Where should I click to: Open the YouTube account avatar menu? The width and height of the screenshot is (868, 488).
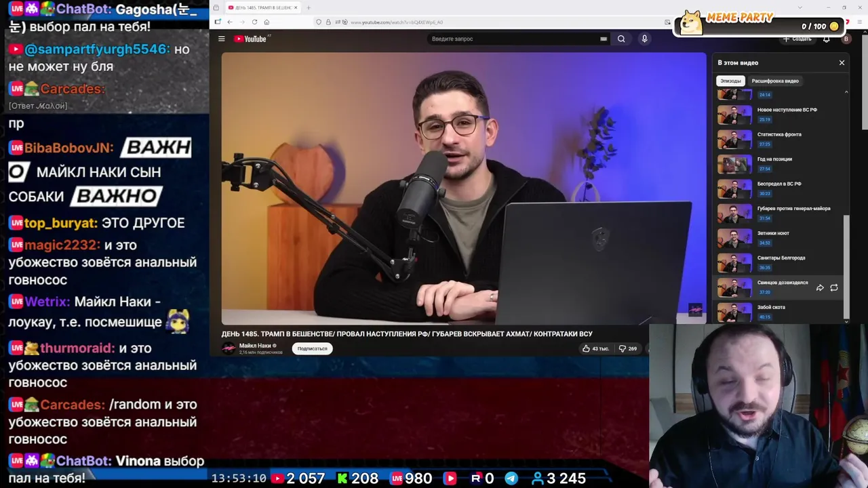coord(846,39)
